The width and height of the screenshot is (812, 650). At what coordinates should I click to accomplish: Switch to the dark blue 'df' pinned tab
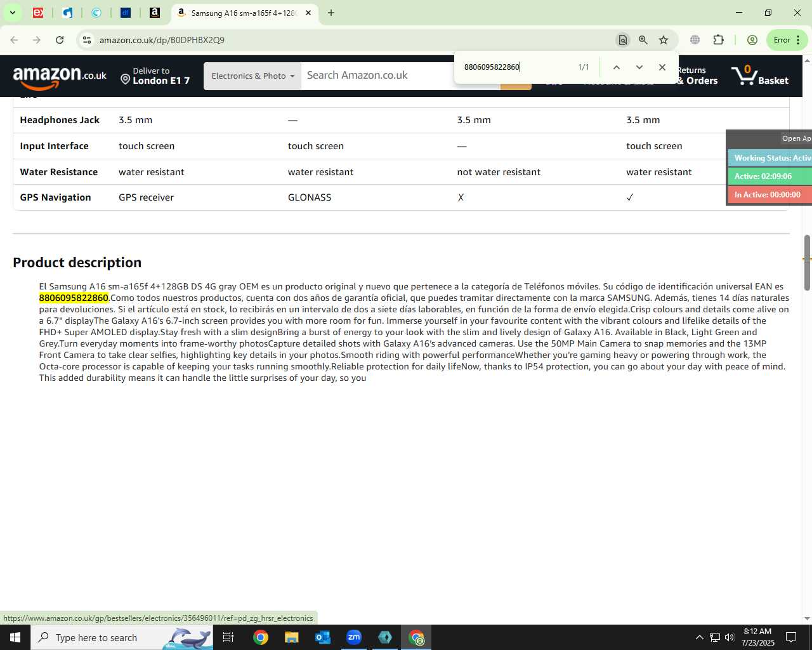click(x=126, y=13)
